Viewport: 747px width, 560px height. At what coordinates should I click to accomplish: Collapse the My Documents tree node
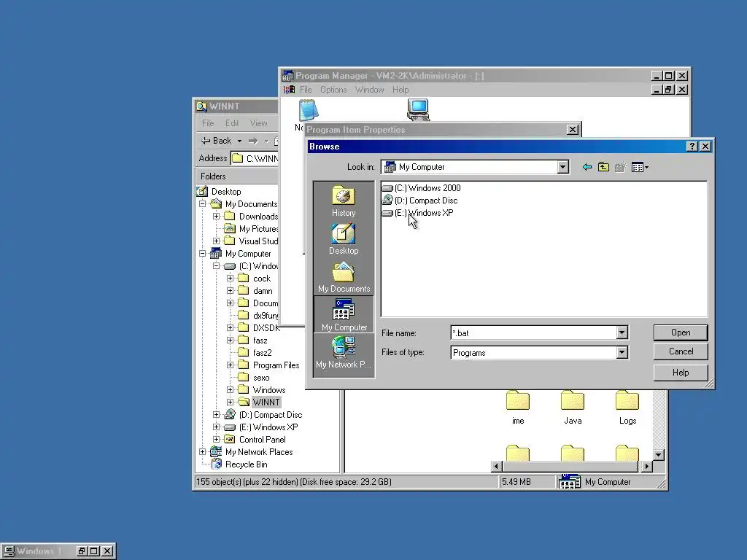[203, 204]
